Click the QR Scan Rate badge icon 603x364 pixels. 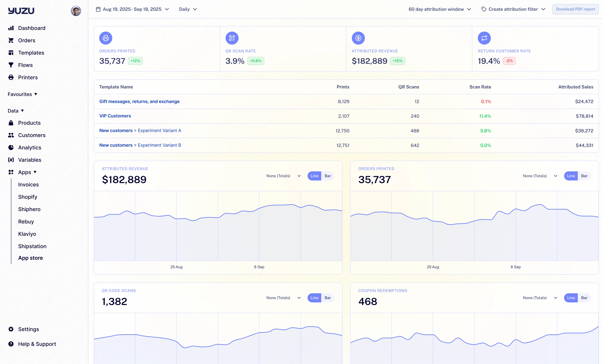point(232,38)
